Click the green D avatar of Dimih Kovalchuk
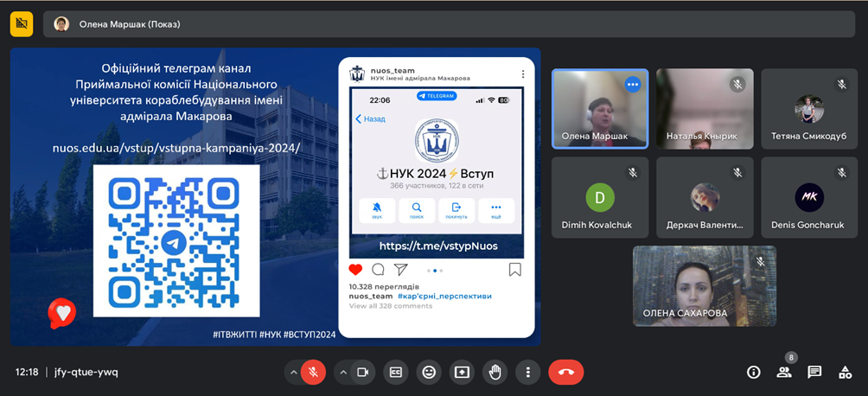 click(600, 197)
